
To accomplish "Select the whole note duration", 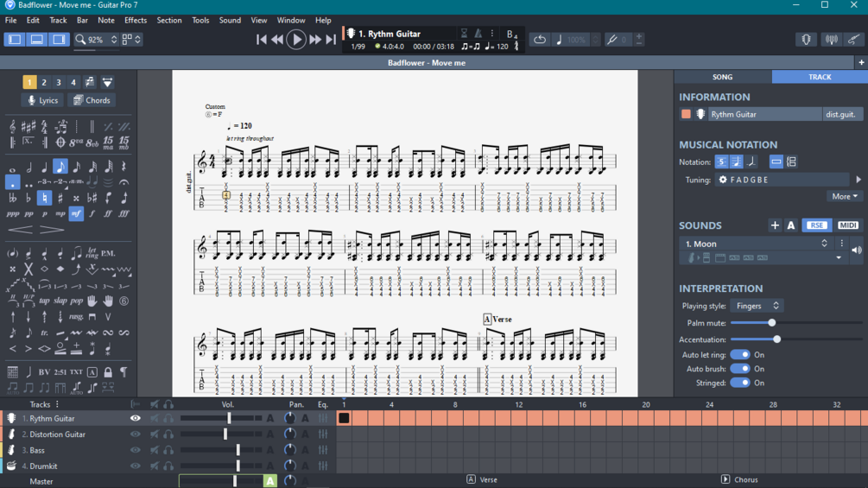I will (12, 168).
